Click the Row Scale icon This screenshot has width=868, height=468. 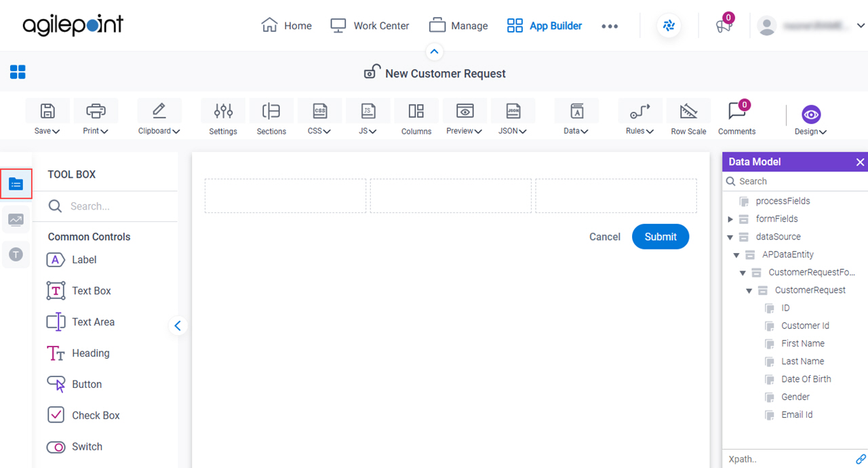click(x=688, y=111)
